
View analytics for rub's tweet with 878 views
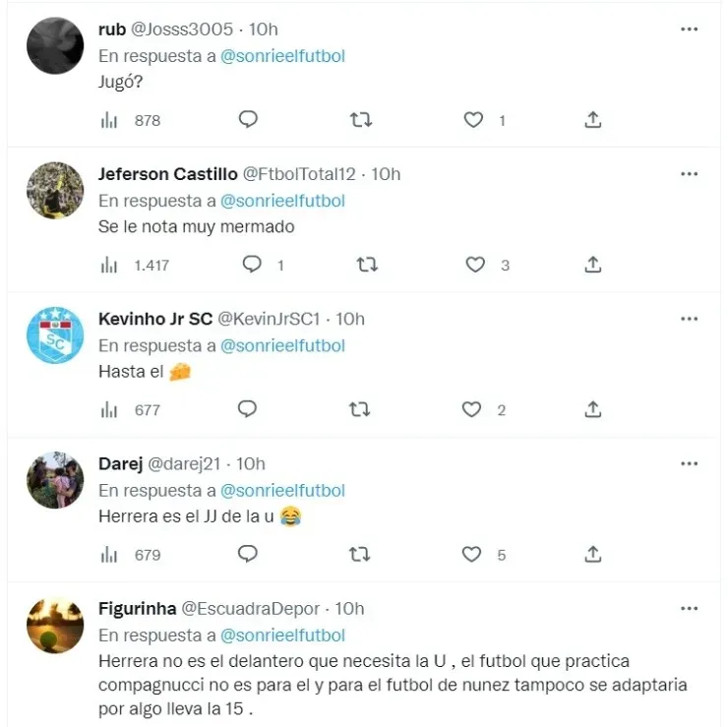pos(131,120)
